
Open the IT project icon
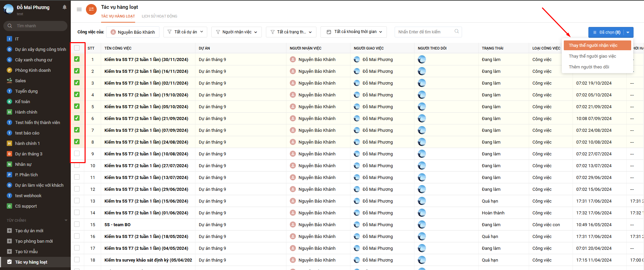click(x=9, y=39)
